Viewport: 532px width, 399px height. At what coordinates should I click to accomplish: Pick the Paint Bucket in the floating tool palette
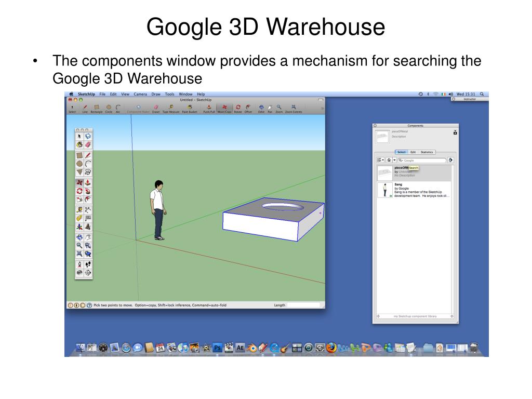tap(79, 145)
